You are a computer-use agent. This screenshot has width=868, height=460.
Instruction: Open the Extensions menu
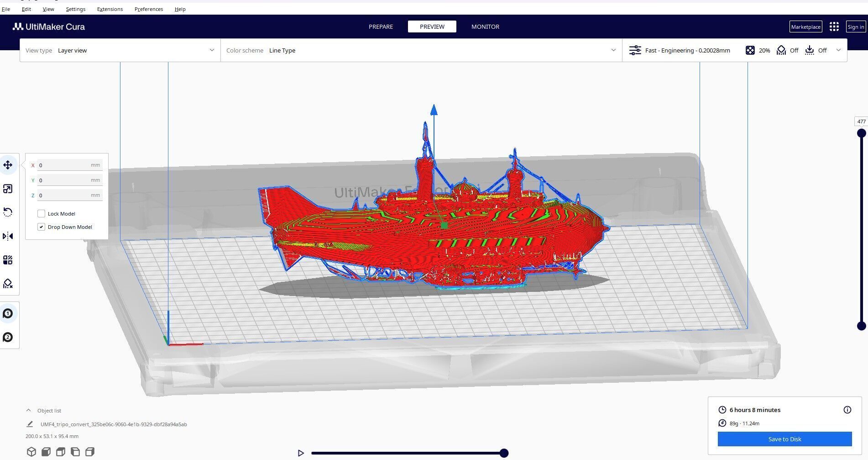tap(110, 9)
